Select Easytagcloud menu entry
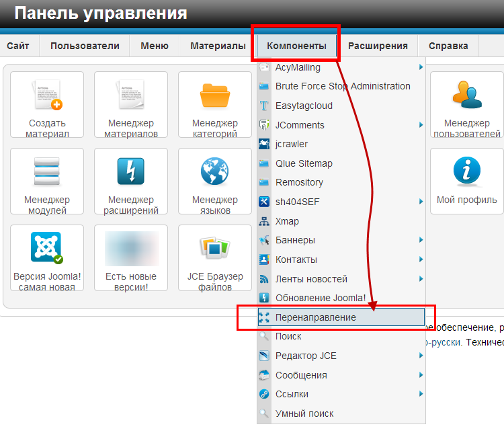 pyautogui.click(x=341, y=106)
